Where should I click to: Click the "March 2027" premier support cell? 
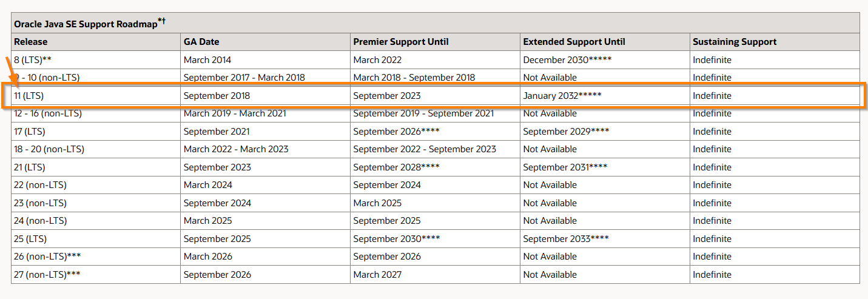[377, 275]
